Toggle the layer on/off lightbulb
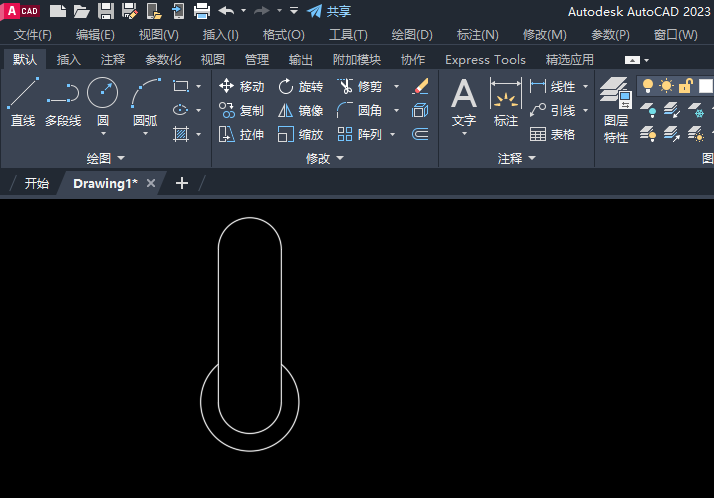Image resolution: width=714 pixels, height=498 pixels. [648, 86]
